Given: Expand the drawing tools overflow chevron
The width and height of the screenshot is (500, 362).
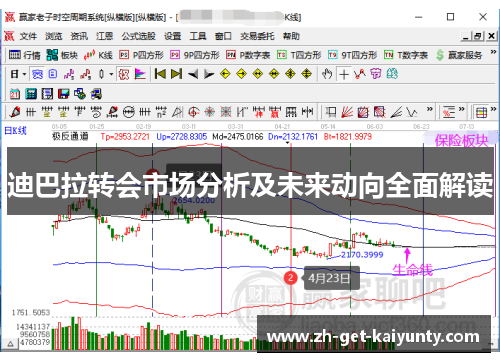Looking at the screenshot, I should coord(430,109).
